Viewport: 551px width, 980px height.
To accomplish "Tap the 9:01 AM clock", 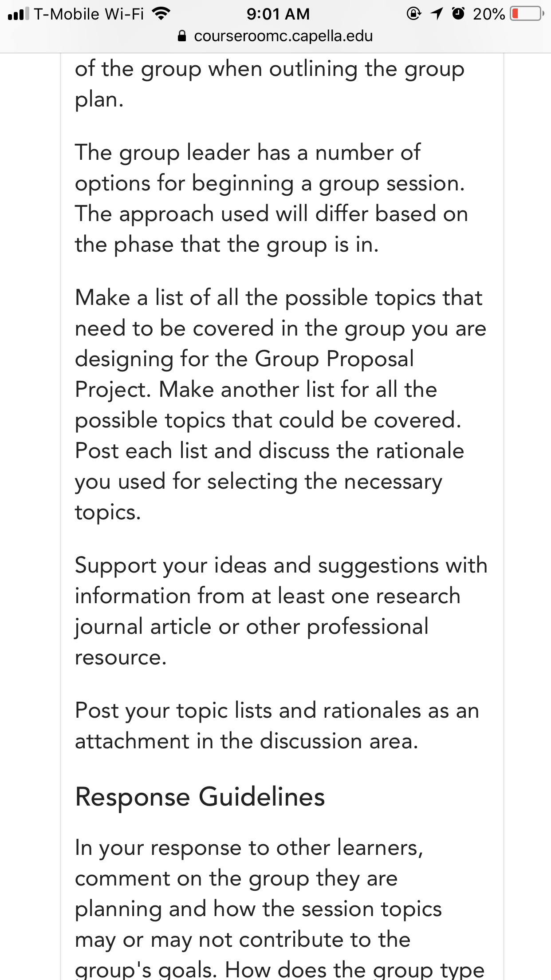I will 278,14.
